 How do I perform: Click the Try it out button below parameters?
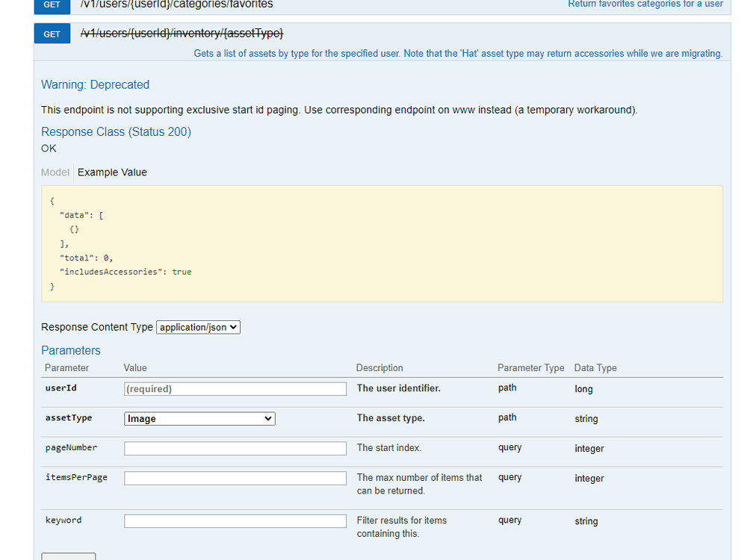[x=68, y=557]
